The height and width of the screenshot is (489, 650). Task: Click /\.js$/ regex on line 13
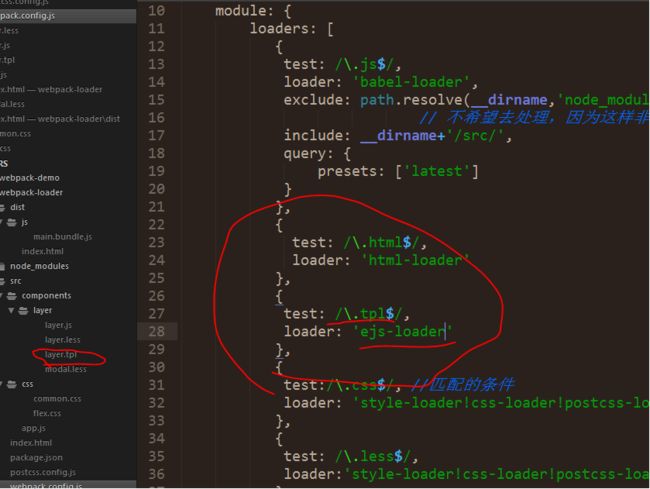click(364, 64)
